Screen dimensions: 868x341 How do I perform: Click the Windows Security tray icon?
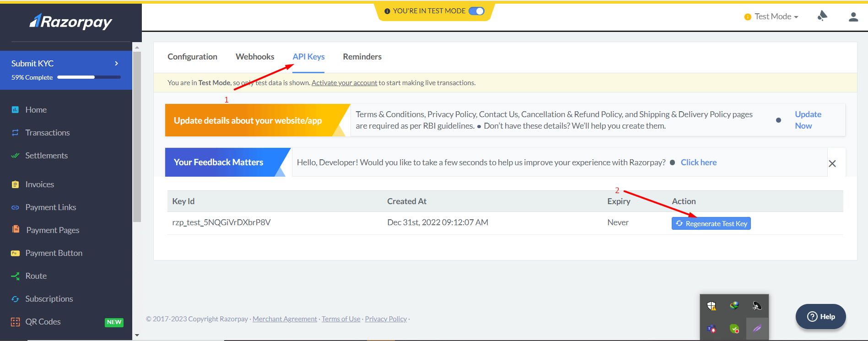point(711,306)
